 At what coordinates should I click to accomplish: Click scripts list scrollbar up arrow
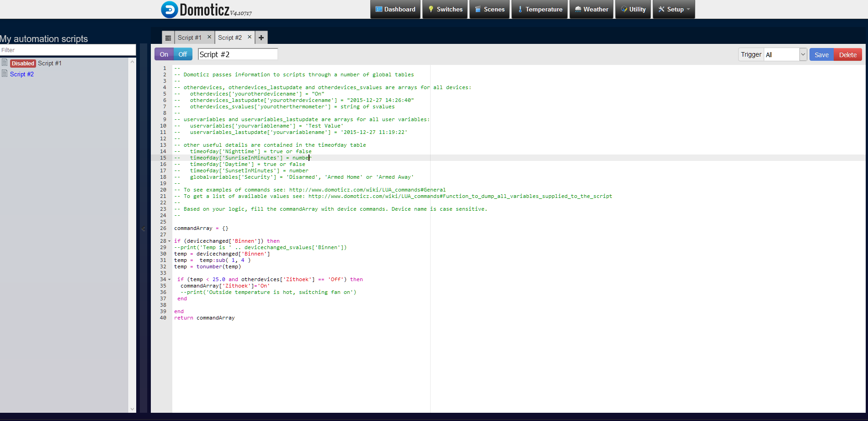[133, 61]
